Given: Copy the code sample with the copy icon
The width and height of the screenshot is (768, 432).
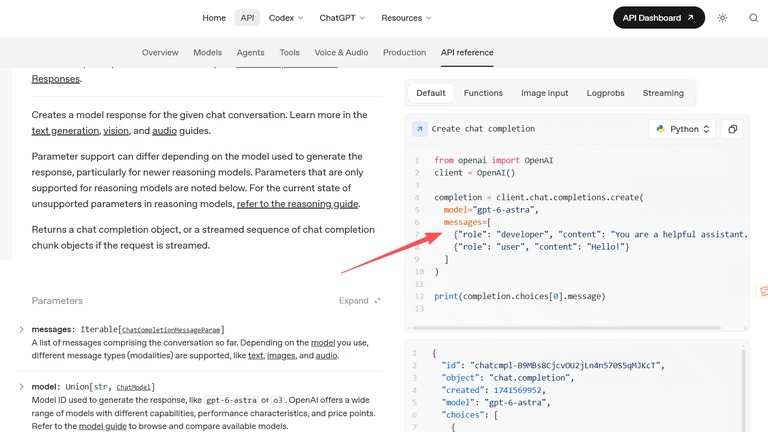Looking at the screenshot, I should (732, 129).
